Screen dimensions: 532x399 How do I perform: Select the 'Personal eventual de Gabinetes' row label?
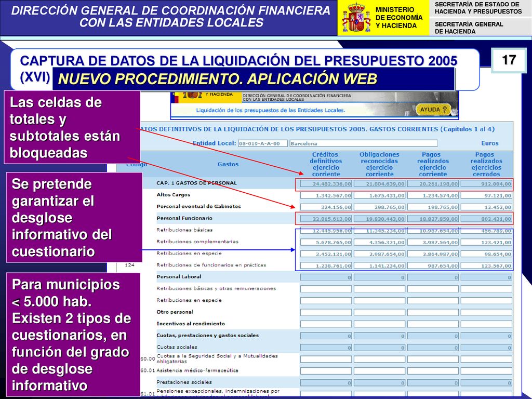pyautogui.click(x=198, y=206)
